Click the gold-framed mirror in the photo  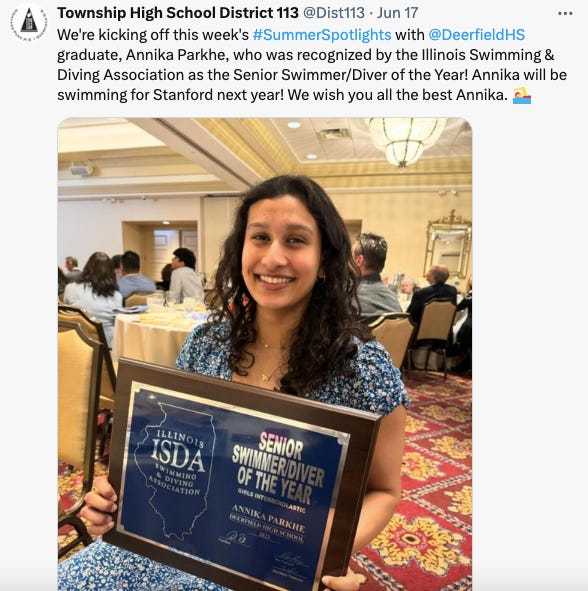click(448, 245)
